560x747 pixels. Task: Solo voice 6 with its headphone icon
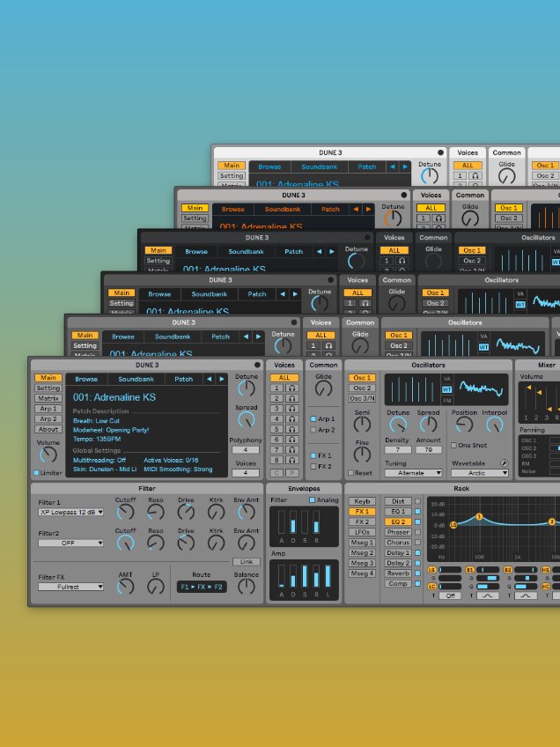(x=292, y=440)
